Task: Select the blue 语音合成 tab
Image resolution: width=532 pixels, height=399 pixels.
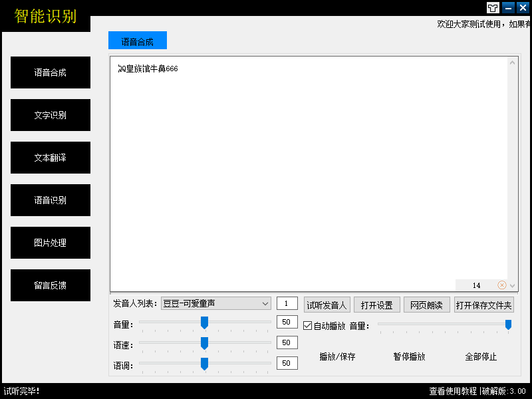Action: click(138, 41)
